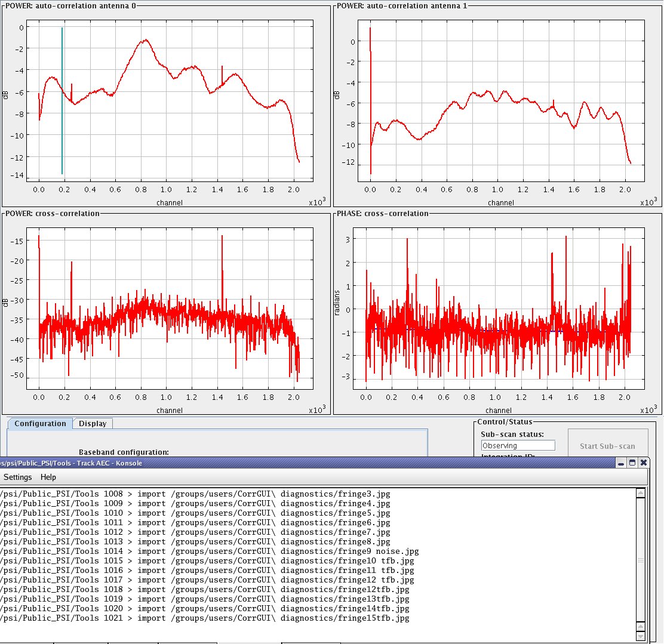Click terminal line importing fringe3.jpg
The width and height of the screenshot is (664, 644).
click(195, 494)
